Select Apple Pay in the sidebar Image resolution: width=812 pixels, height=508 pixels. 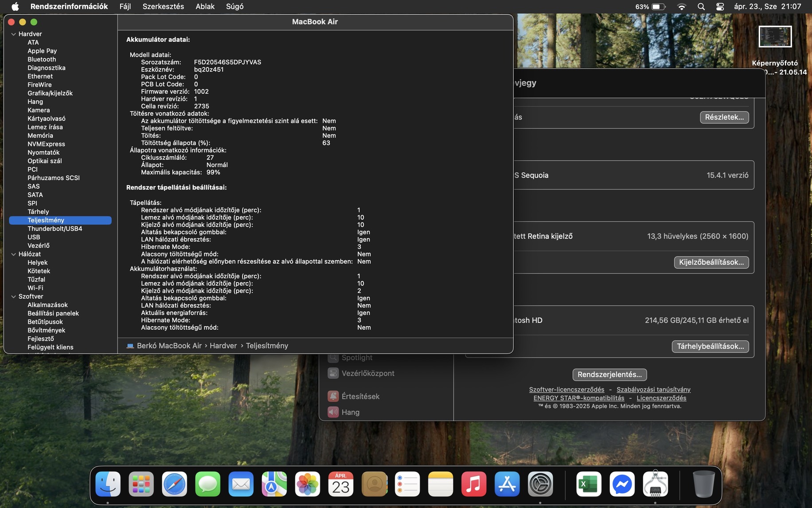point(42,51)
